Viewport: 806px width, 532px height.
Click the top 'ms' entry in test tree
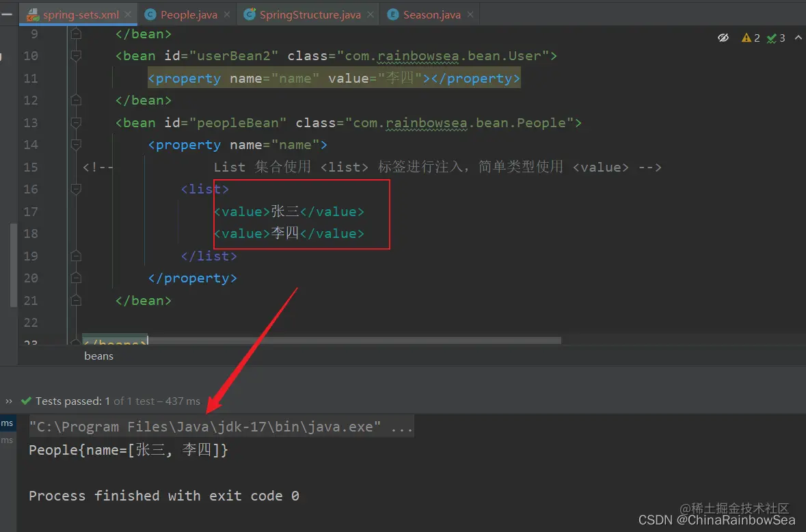tap(8, 423)
